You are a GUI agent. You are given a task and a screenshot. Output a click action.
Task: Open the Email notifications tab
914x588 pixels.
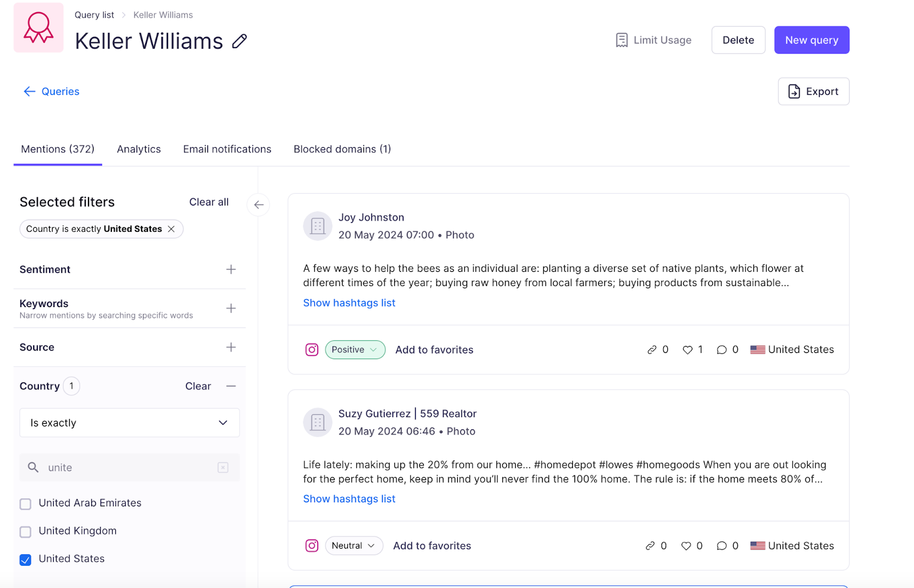[x=227, y=149]
